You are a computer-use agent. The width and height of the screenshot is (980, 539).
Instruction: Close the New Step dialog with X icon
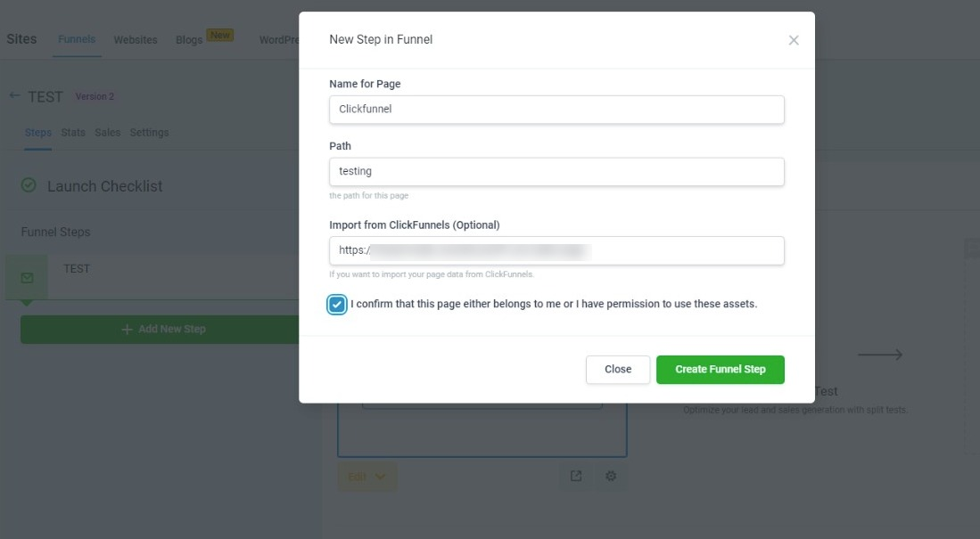tap(794, 40)
